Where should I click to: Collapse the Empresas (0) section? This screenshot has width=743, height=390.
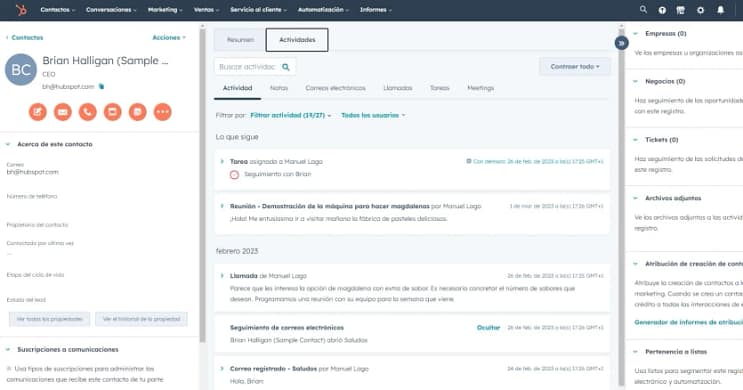tap(635, 34)
